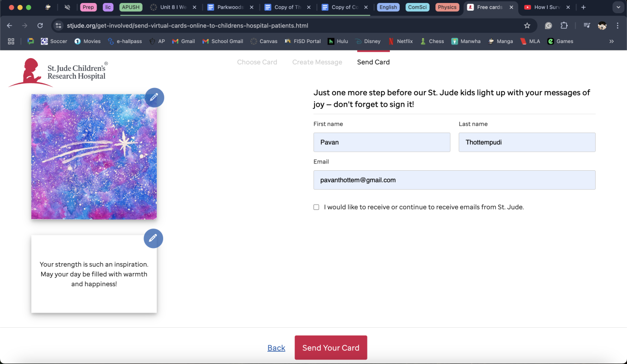The image size is (627, 364).
Task: Open the School Gmail bookmark
Action: point(222,41)
